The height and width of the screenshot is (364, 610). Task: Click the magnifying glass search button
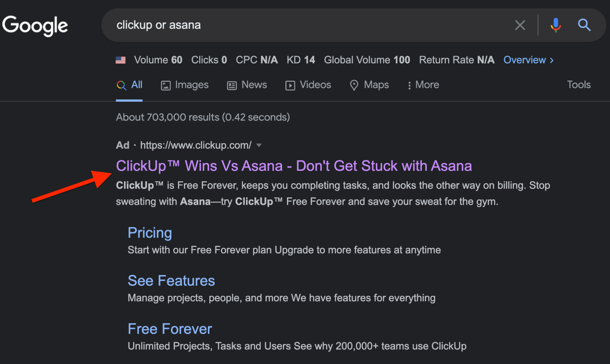pos(584,25)
